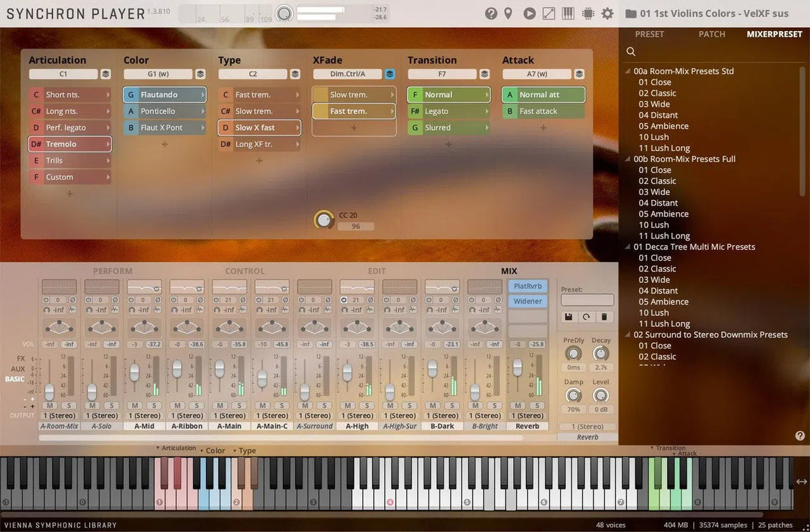Open the MIX section header
Screen dimensions: 810x532
click(508, 271)
